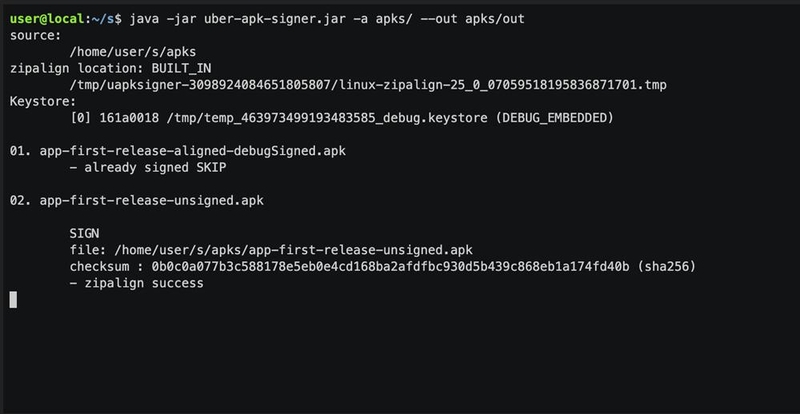Click the (sha256) label
Image resolution: width=800 pixels, height=414 pixels.
(x=666, y=266)
